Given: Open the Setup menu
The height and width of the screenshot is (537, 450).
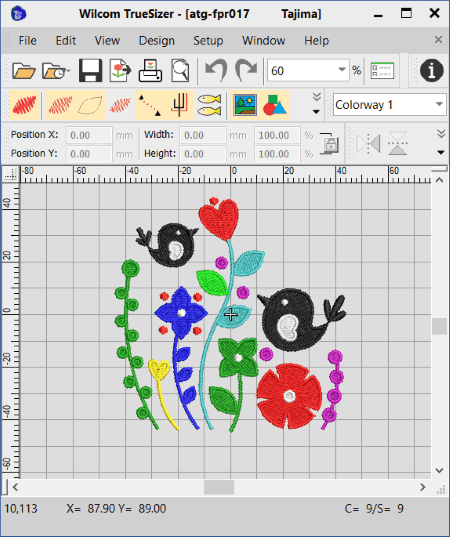Looking at the screenshot, I should click(x=208, y=41).
